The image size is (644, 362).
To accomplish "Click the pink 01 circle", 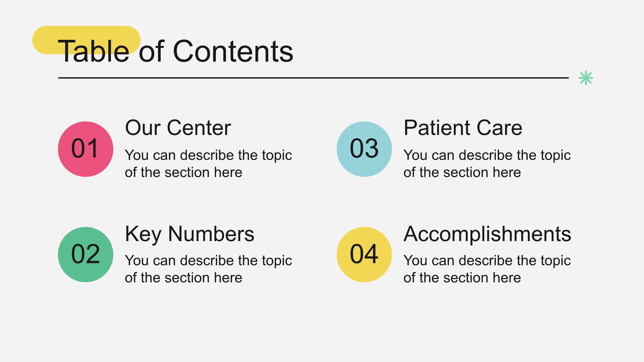I will click(x=86, y=149).
